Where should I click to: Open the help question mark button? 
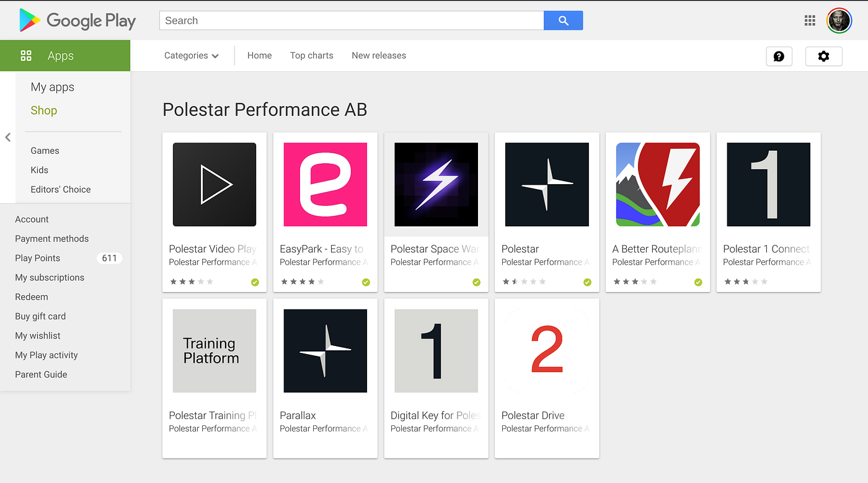coord(779,56)
